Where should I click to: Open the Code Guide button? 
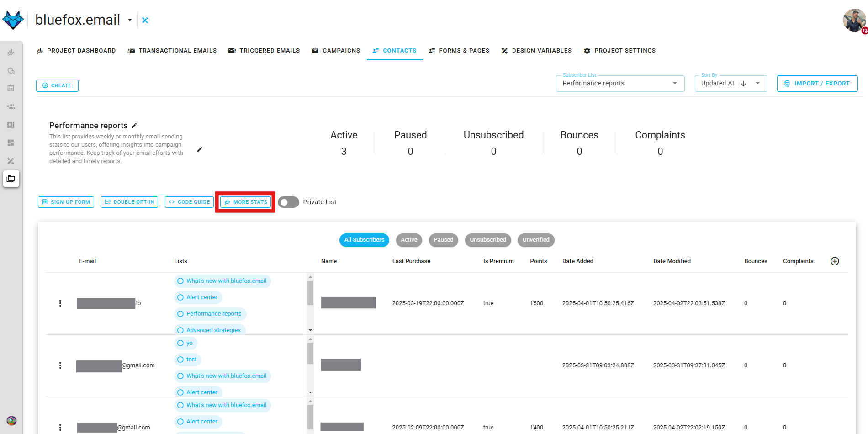[189, 202]
